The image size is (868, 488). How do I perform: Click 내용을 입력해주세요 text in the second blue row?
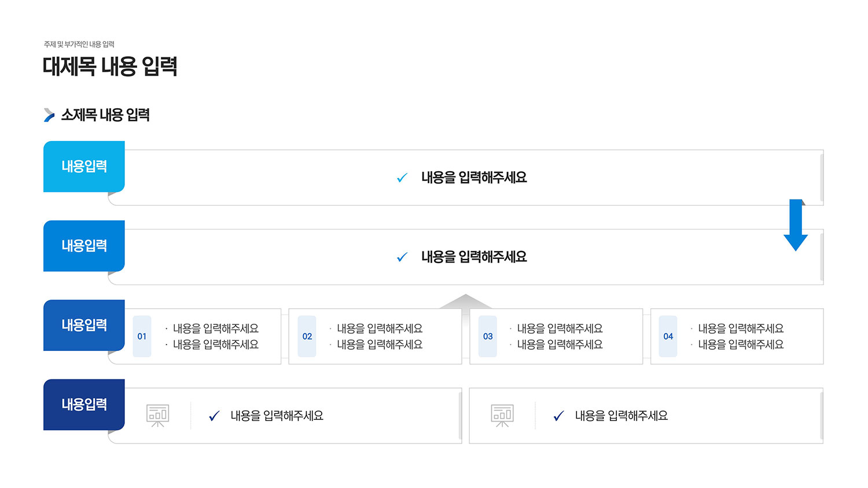coord(474,257)
